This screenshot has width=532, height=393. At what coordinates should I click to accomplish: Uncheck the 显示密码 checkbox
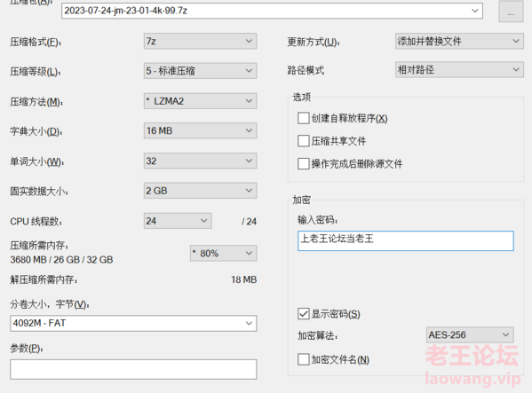(x=304, y=314)
